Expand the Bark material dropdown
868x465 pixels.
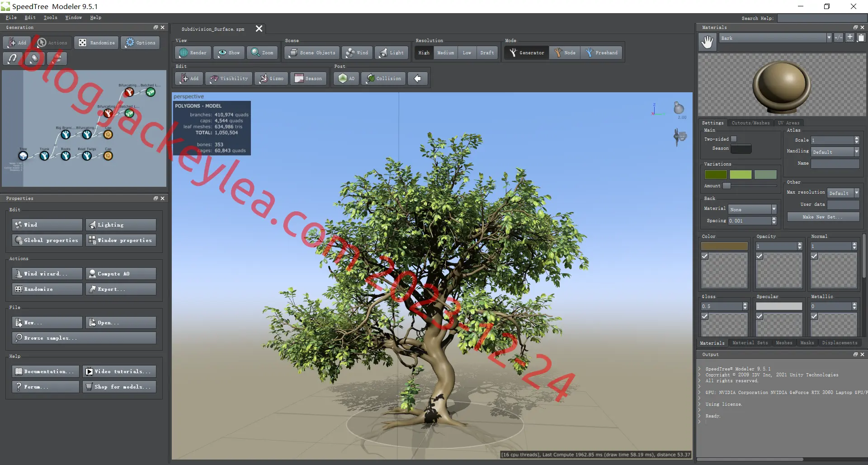pos(829,38)
